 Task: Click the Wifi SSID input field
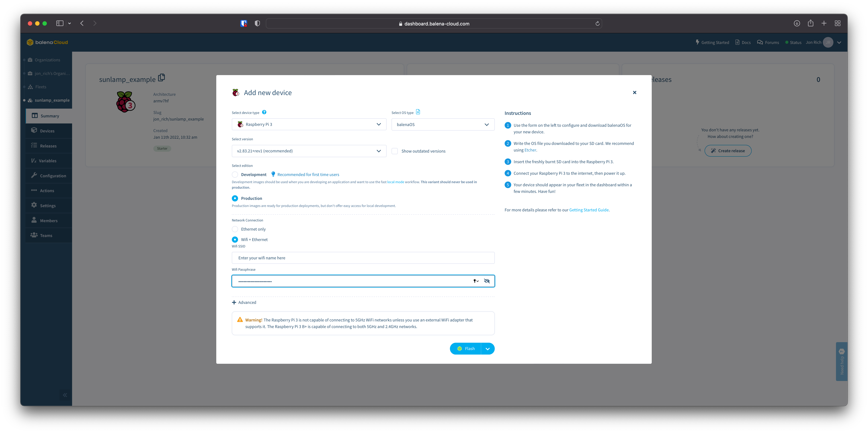363,258
